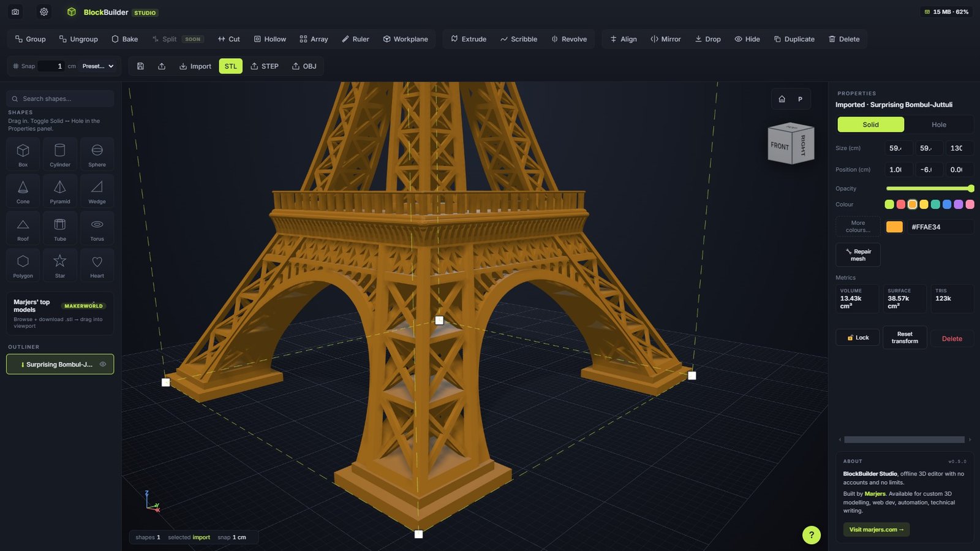Open the snap Preset dropdown

click(x=98, y=66)
